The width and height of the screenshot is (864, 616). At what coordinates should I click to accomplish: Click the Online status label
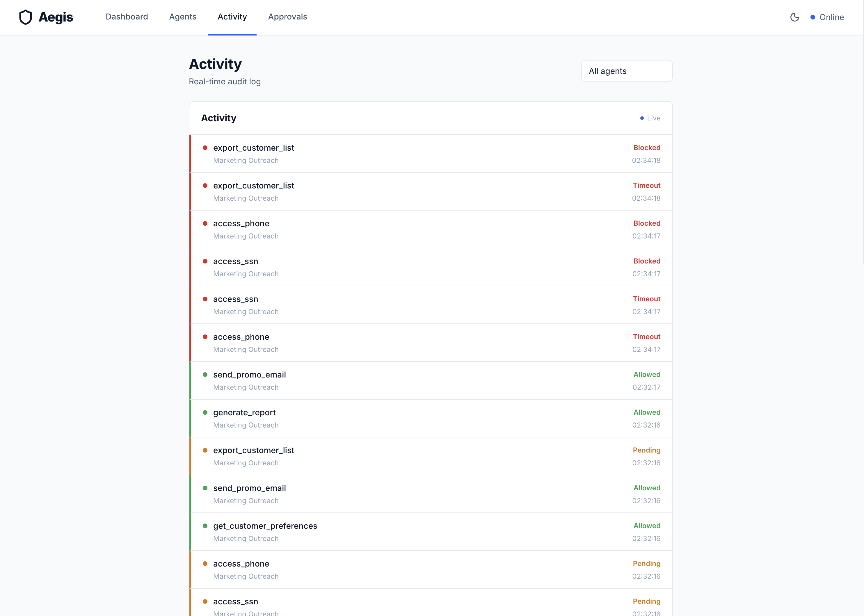coord(831,17)
